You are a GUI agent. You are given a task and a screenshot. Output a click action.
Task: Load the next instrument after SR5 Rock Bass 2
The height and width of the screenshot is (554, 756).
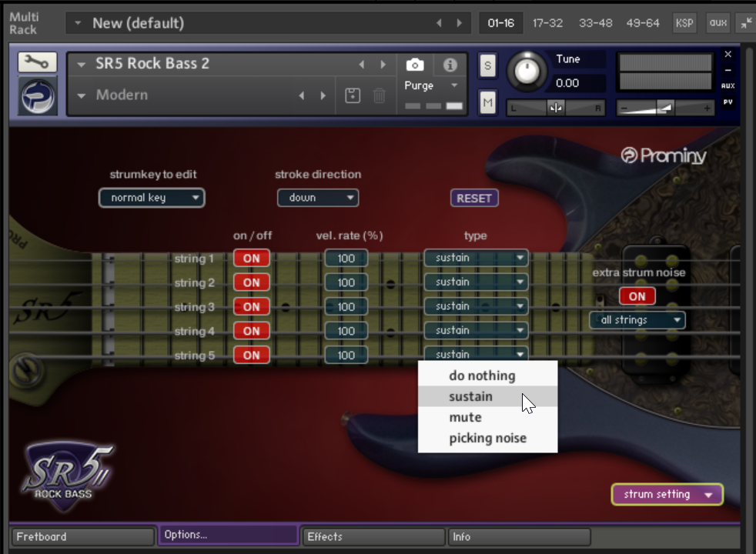(x=383, y=64)
